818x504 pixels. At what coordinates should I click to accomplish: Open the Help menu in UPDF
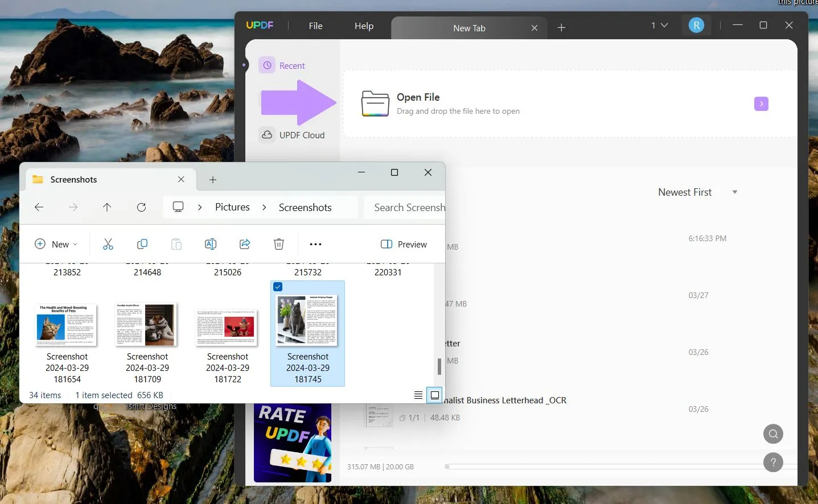click(364, 26)
